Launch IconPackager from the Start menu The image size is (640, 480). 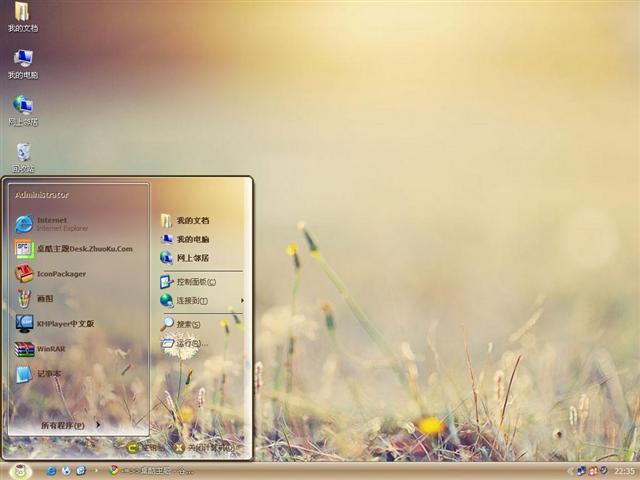(60, 274)
